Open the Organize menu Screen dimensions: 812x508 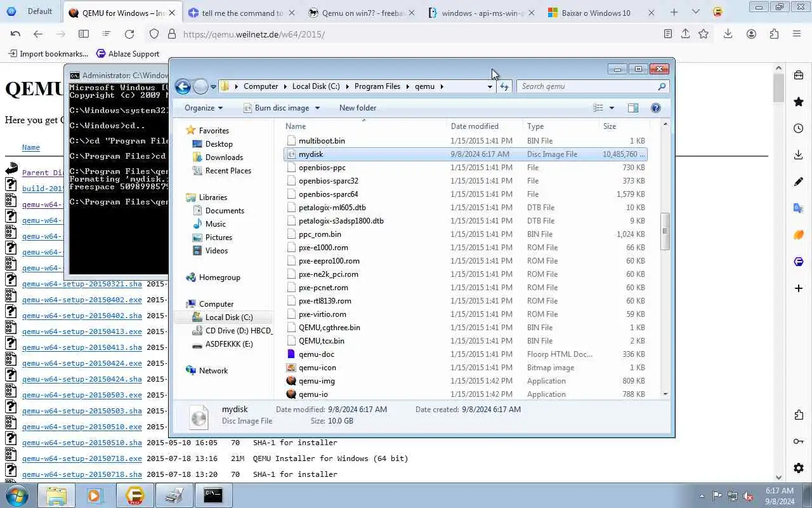point(204,108)
